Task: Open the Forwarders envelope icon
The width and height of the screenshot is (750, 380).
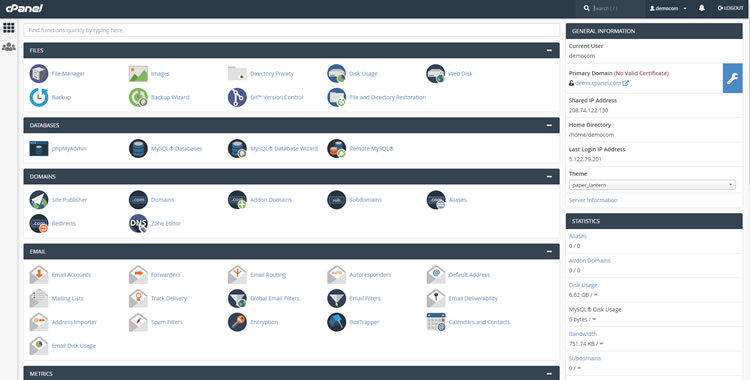Action: 138,275
